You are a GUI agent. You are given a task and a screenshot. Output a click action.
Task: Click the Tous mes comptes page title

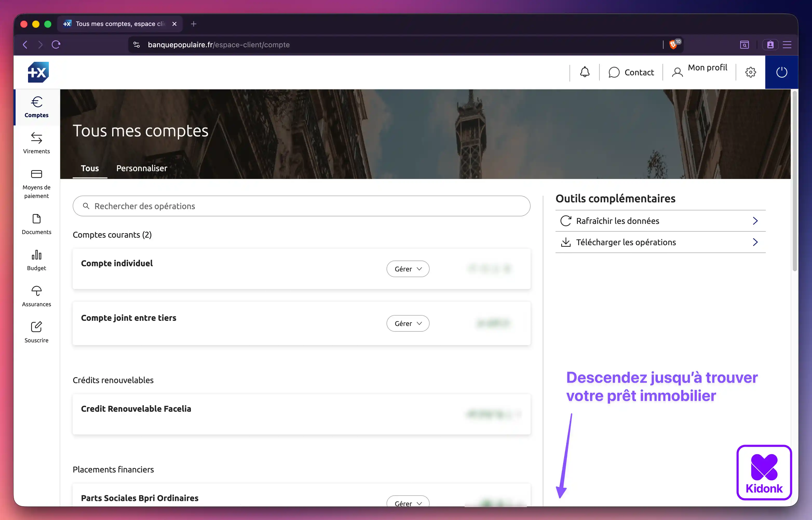140,131
